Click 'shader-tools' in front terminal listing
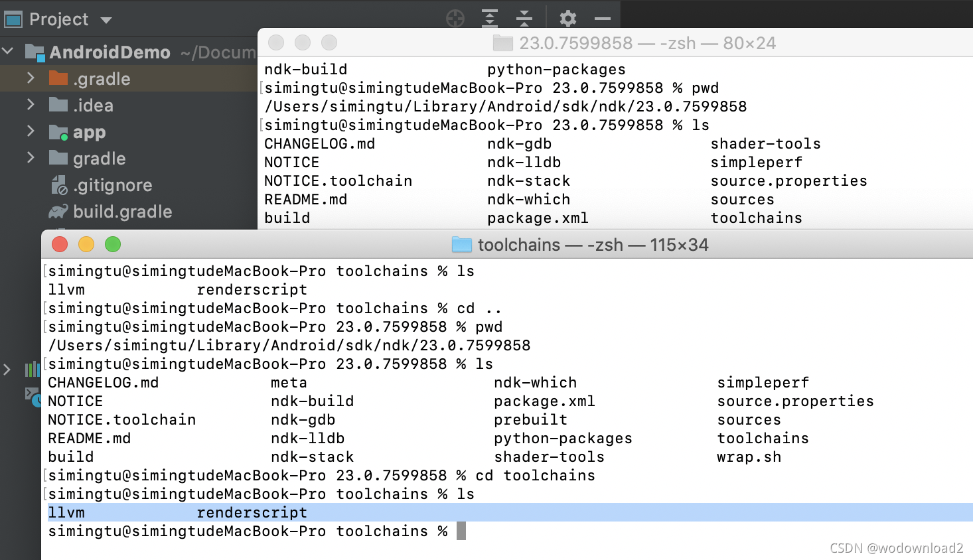The height and width of the screenshot is (560, 973). coord(550,456)
